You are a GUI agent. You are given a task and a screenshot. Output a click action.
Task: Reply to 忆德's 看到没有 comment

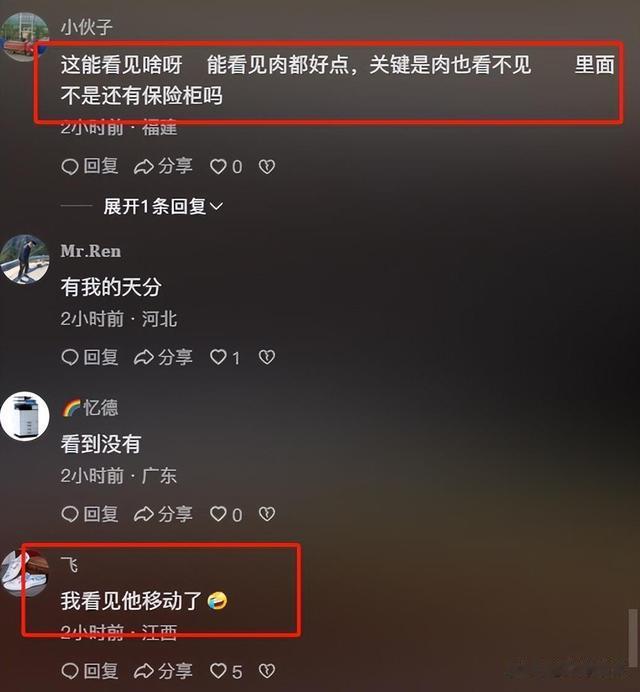90,514
